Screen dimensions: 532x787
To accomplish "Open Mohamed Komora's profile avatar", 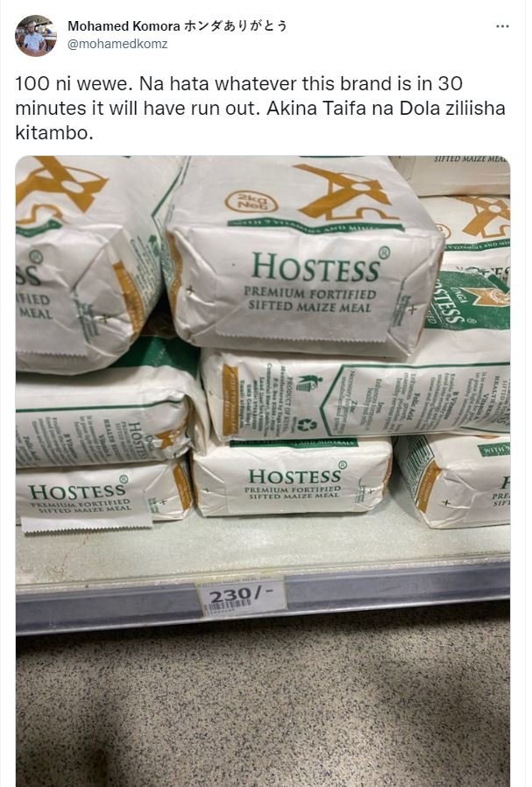I will click(35, 35).
